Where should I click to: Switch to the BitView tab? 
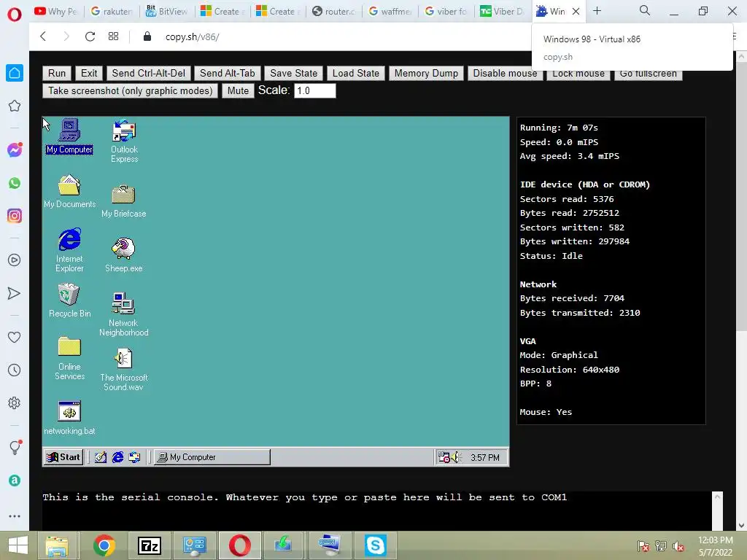click(167, 12)
